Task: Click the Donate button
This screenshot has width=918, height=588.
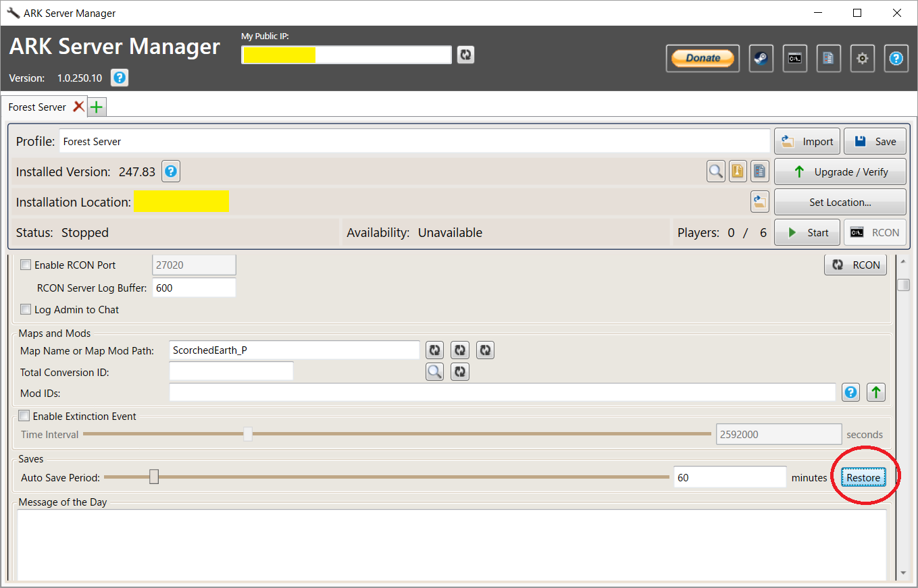Action: click(703, 59)
